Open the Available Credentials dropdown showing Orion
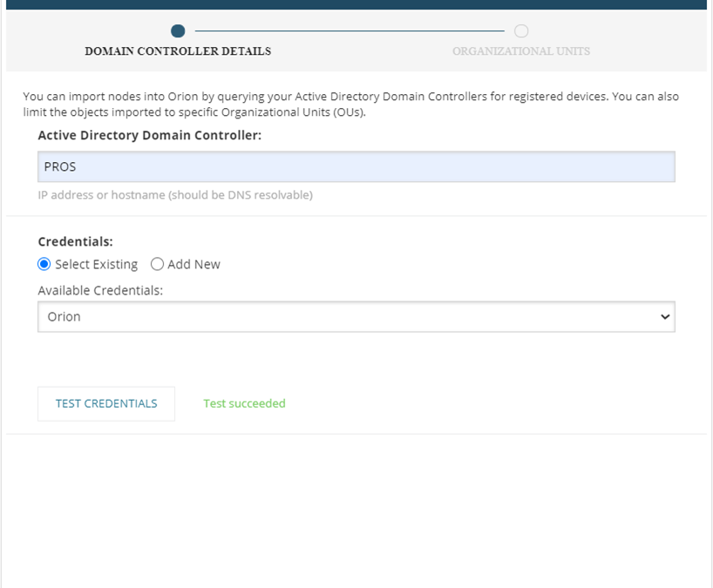Screen dimensions: 713x588 pyautogui.click(x=356, y=317)
